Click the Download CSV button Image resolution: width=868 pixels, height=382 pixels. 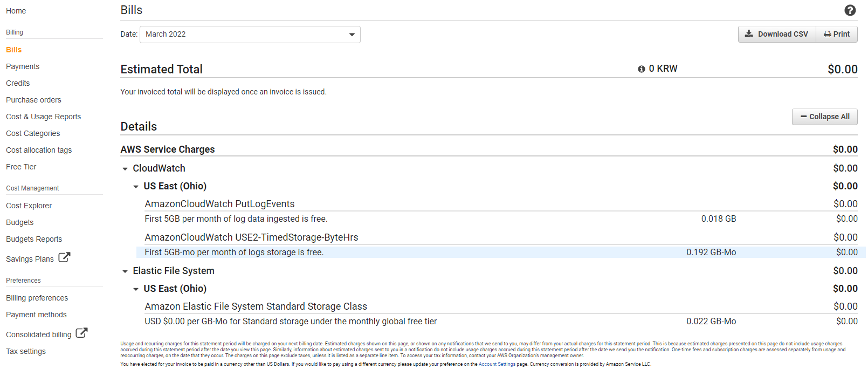pyautogui.click(x=777, y=34)
